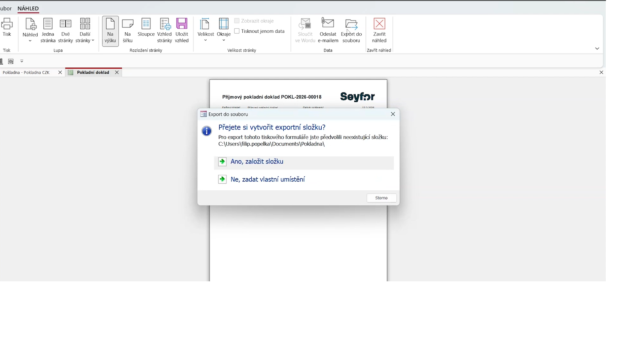Click the Tisk printer icon
Screen dimensions: 644x354
coord(7,24)
